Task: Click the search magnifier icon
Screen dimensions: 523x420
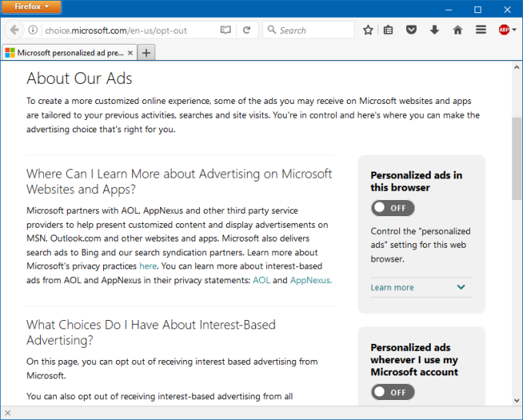Action: pyautogui.click(x=271, y=30)
